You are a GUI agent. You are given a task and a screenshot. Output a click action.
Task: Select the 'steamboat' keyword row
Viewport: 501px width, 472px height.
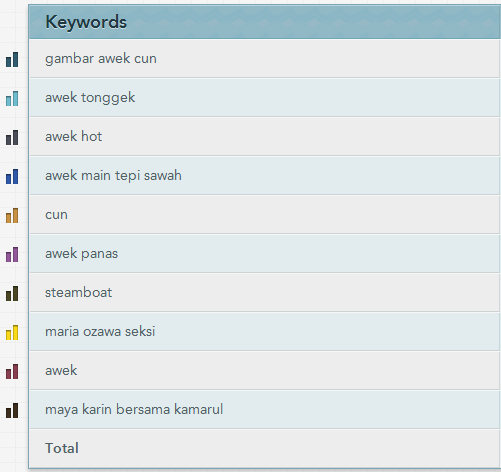265,292
